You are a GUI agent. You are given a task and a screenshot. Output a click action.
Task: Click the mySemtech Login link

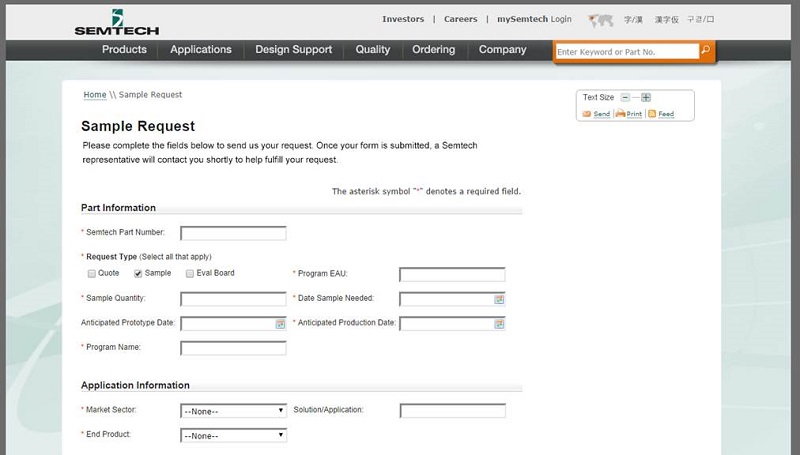click(534, 19)
